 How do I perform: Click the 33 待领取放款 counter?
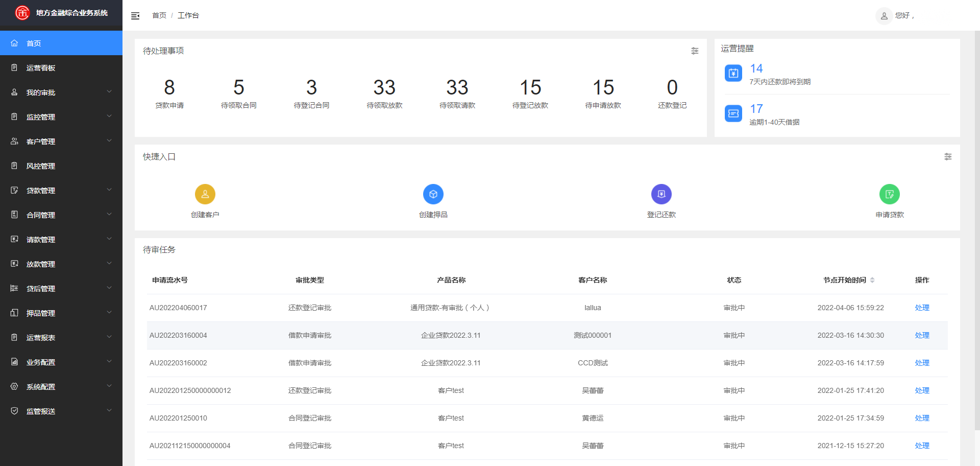click(384, 93)
